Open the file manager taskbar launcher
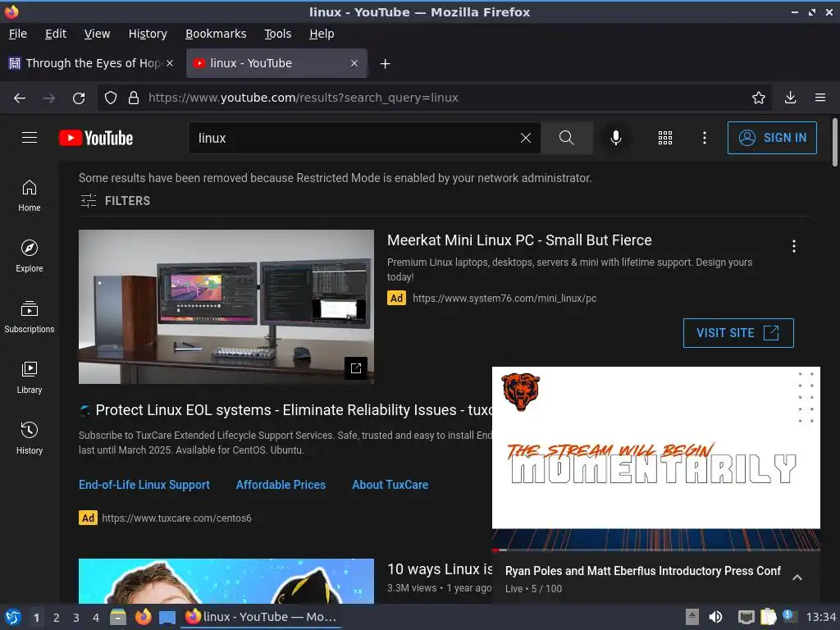This screenshot has height=630, width=840. (x=118, y=617)
